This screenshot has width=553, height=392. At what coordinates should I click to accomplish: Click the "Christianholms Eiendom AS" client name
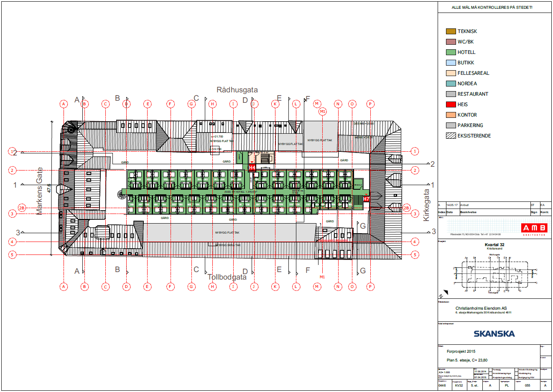click(481, 308)
